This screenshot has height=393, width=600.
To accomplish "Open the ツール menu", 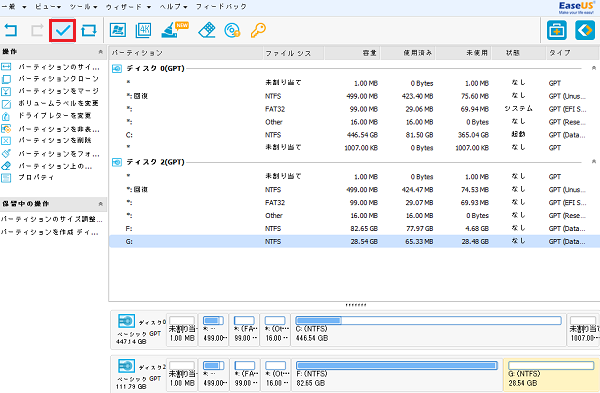I will click(x=83, y=7).
